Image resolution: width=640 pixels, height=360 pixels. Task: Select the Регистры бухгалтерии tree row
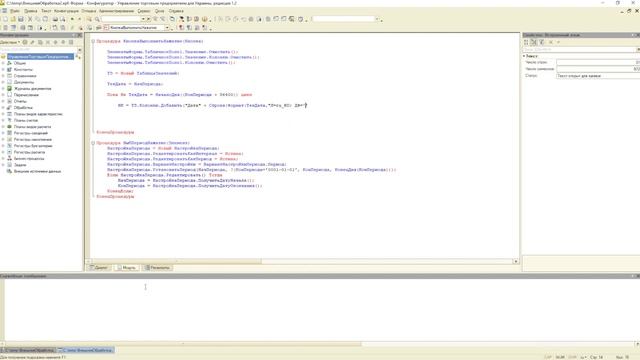(x=33, y=146)
